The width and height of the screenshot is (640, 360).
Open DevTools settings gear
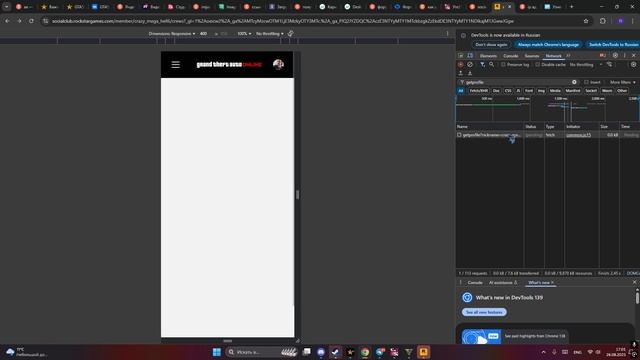pyautogui.click(x=615, y=56)
